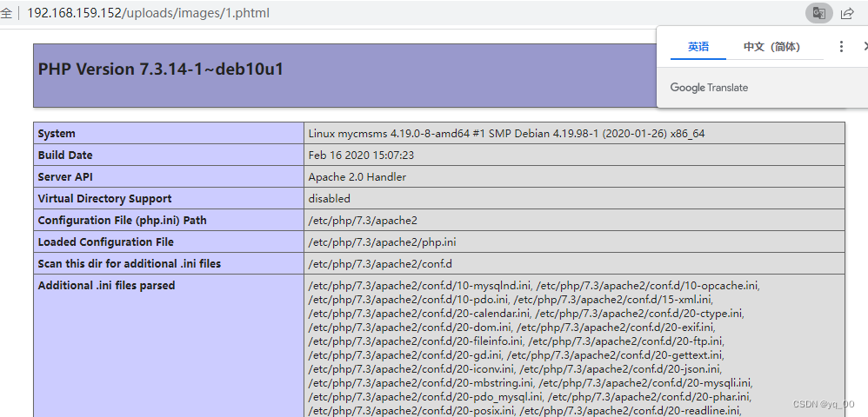
Task: Click the Feb 16 2020 15:07:23 value
Action: coord(361,156)
